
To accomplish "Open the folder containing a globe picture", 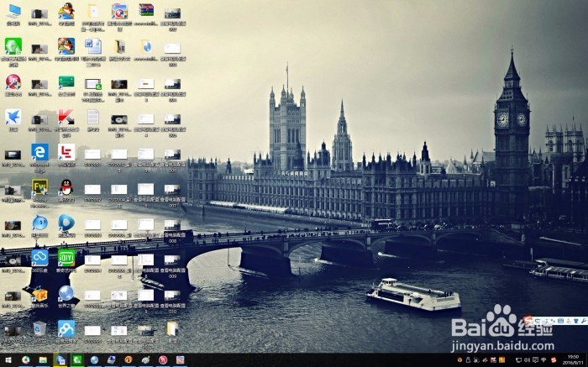I will click(x=146, y=46).
